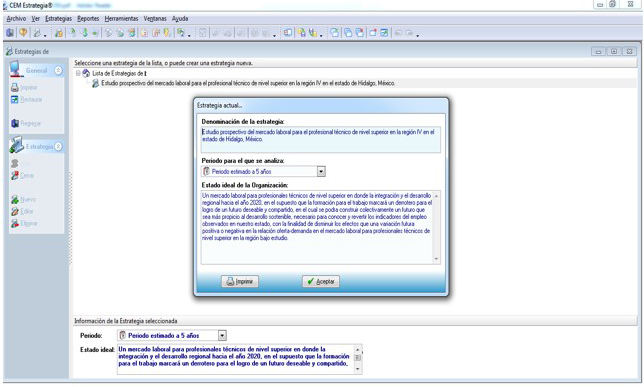Click the Cerrar strategy icon in the sidebar

(15, 175)
